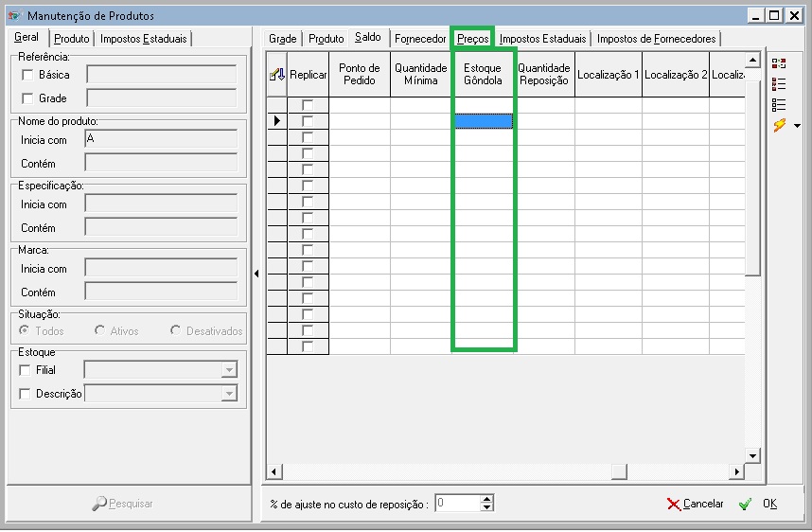Click the Localização 1 column header
This screenshot has height=532, width=812.
[609, 75]
